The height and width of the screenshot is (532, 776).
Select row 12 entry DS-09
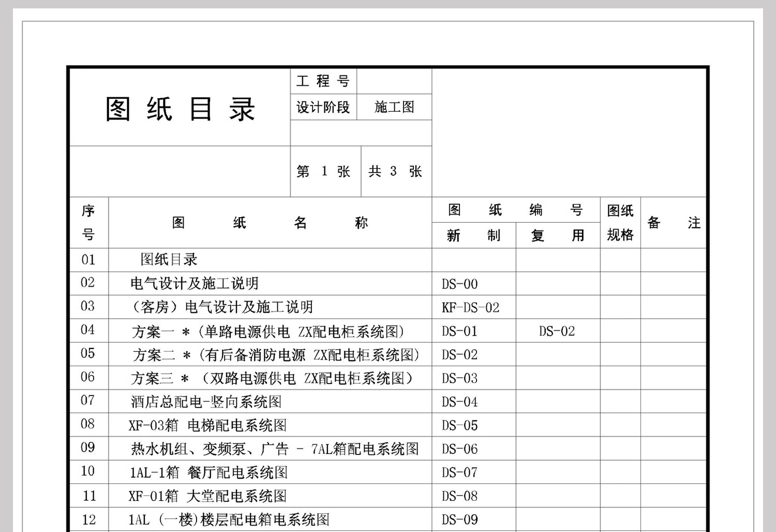click(457, 519)
